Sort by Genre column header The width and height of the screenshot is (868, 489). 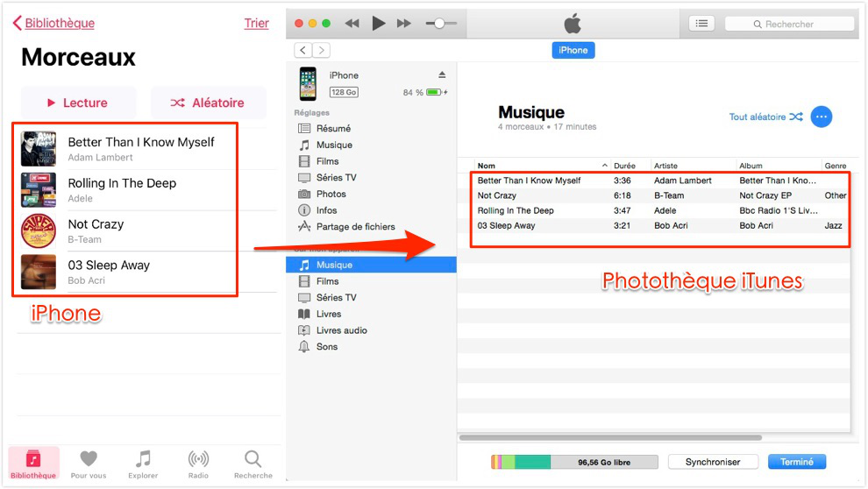click(x=836, y=166)
